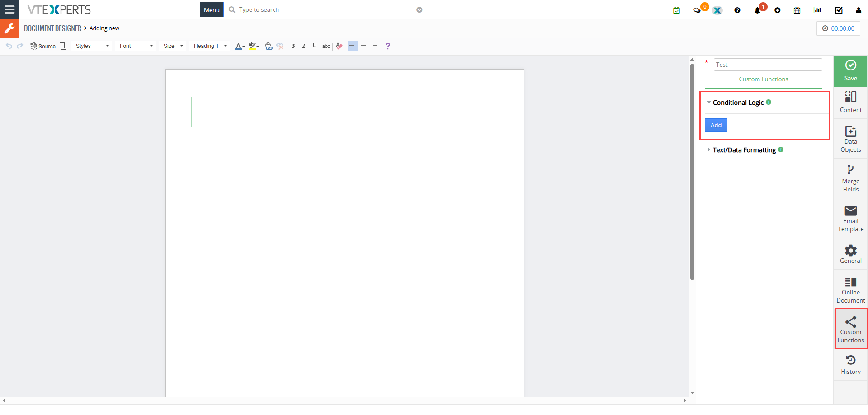Click the notifications bell icon
Viewport: 868px width, 415px height.
757,10
